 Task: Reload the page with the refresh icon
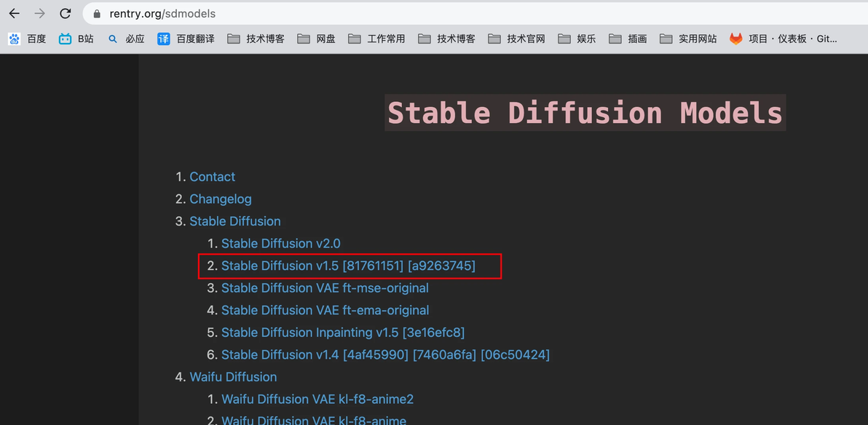[66, 14]
